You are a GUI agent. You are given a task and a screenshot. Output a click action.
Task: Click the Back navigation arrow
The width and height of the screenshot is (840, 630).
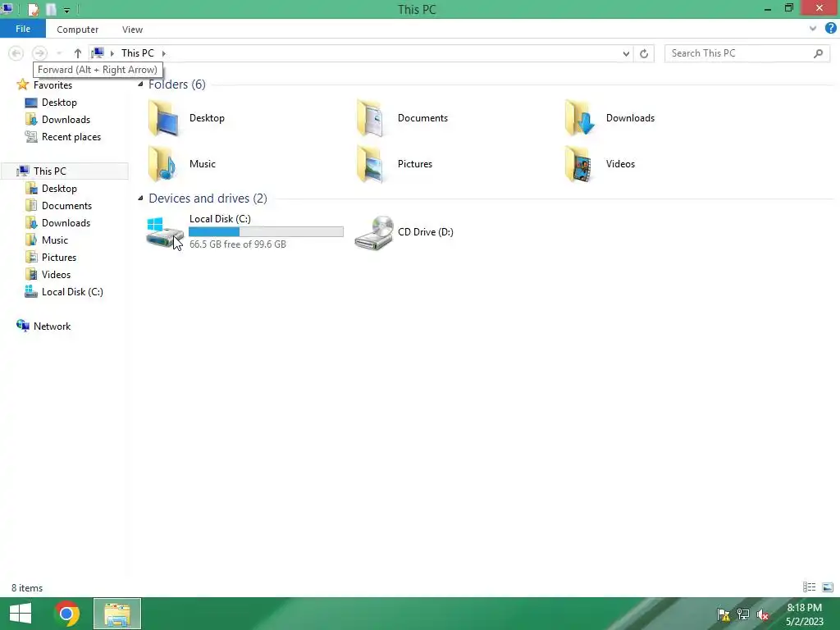16,53
